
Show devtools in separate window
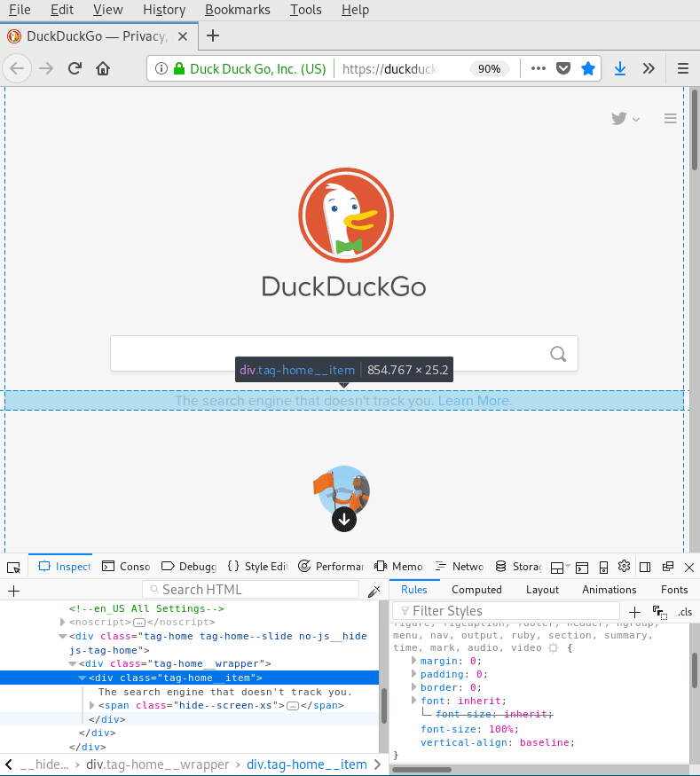click(x=668, y=567)
